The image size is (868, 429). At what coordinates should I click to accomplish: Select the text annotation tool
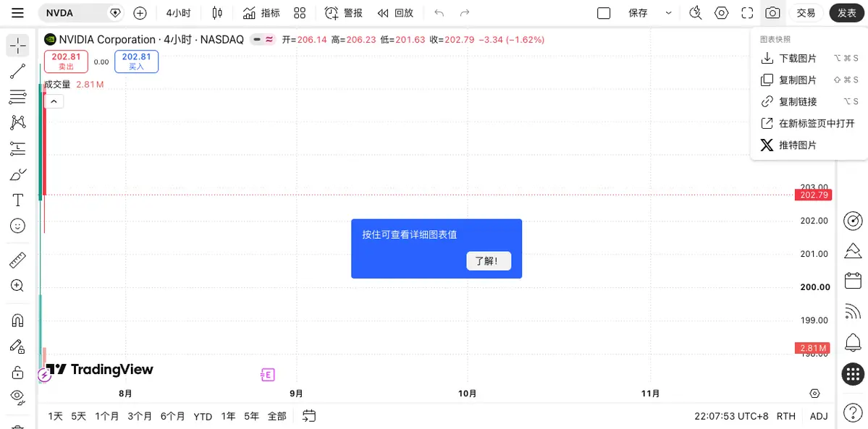[x=17, y=199]
